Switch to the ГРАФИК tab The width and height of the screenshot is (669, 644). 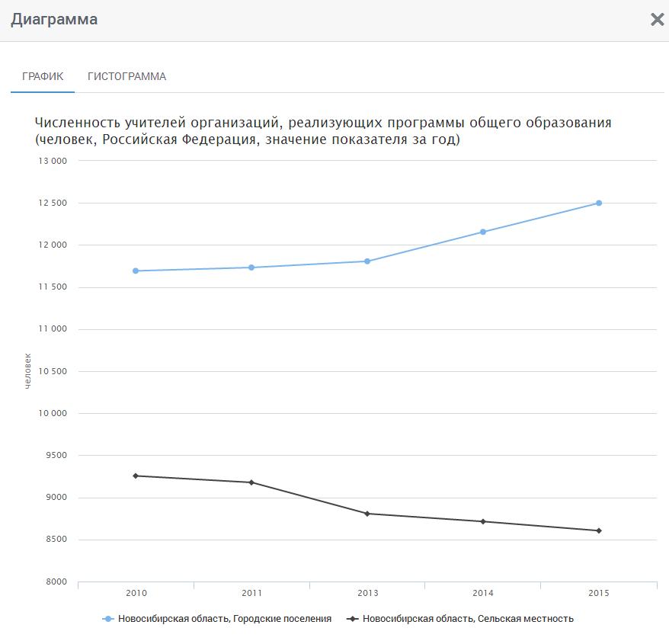coord(43,76)
